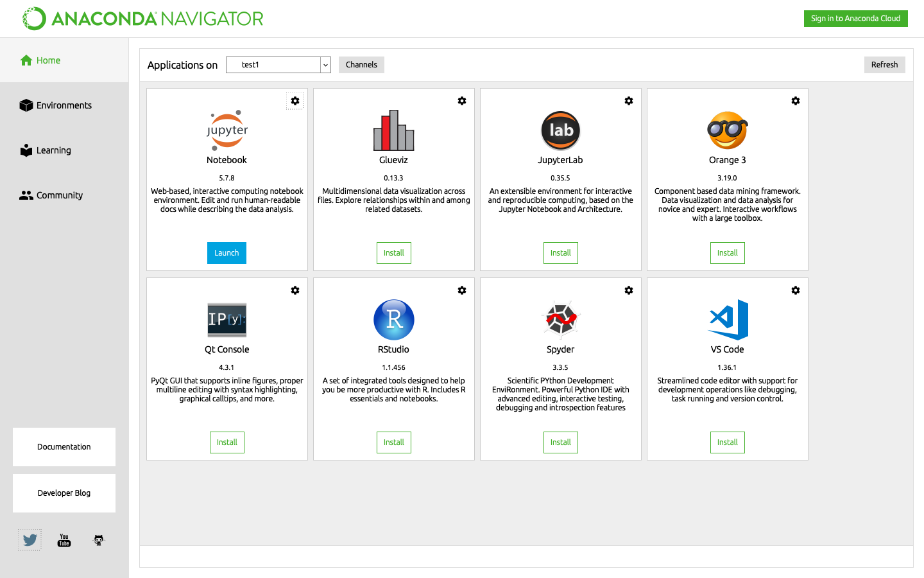
Task: Open Anaconda's GitHub page
Action: pyautogui.click(x=99, y=540)
